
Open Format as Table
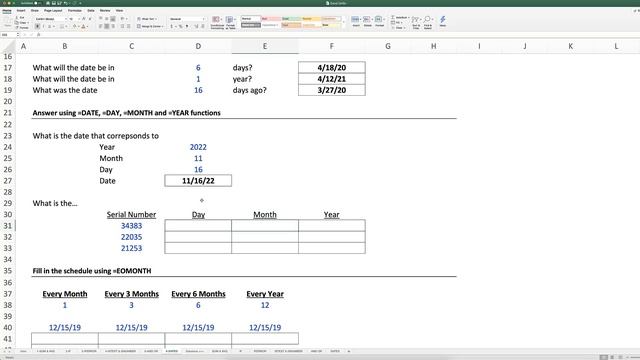(230, 22)
